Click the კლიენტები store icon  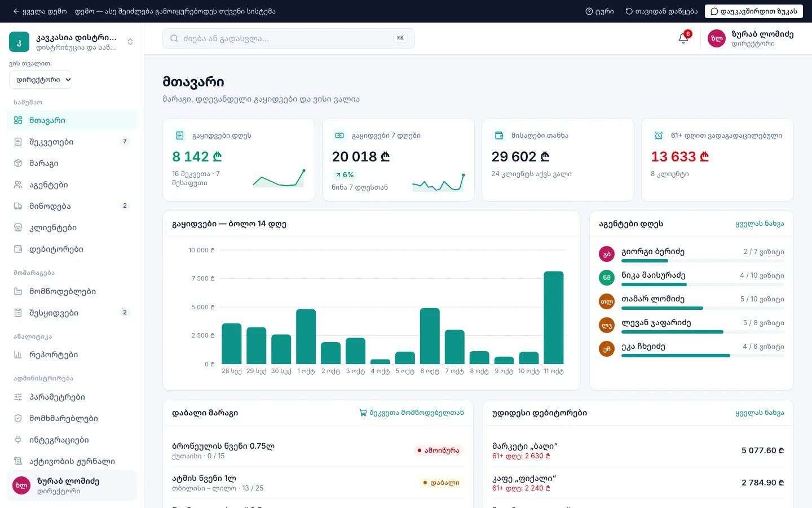(x=18, y=227)
